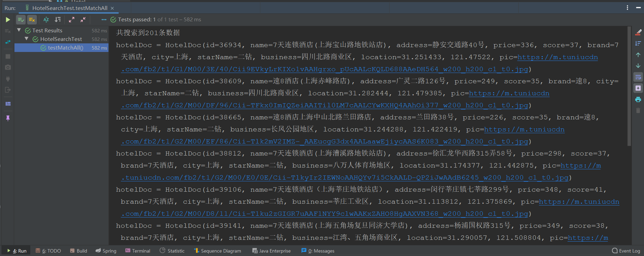
Task: Switch to HotelSearchTest.testMatchAll run tab
Action: (70, 8)
